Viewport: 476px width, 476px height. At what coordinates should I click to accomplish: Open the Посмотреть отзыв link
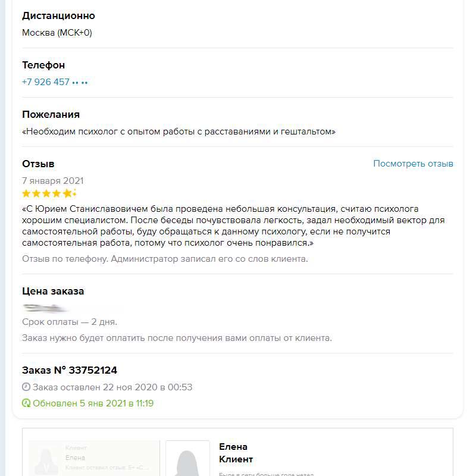pos(413,164)
